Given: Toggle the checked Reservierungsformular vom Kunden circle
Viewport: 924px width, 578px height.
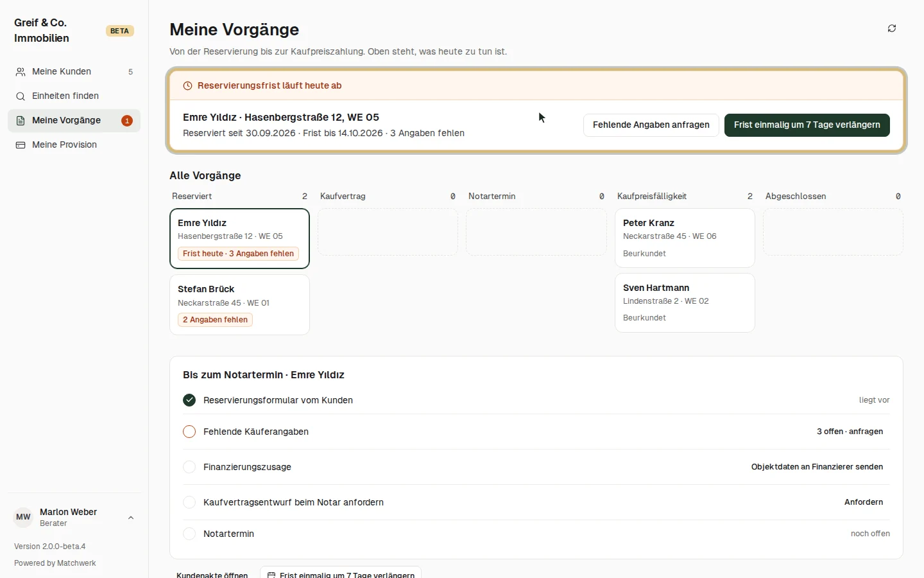Looking at the screenshot, I should [189, 400].
